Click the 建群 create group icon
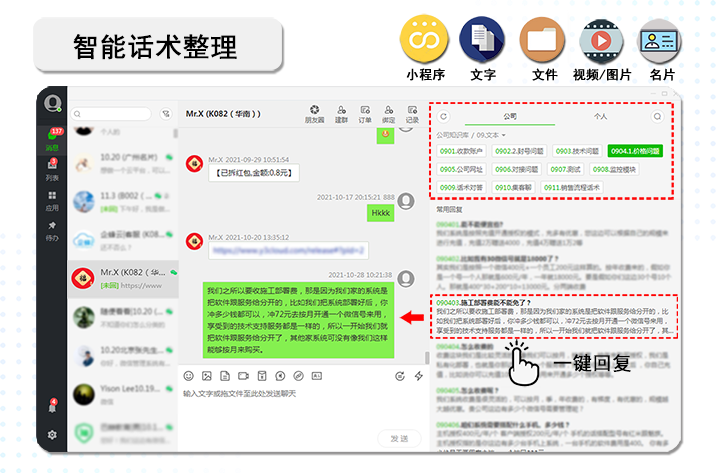The height and width of the screenshot is (473, 720). 341,113
